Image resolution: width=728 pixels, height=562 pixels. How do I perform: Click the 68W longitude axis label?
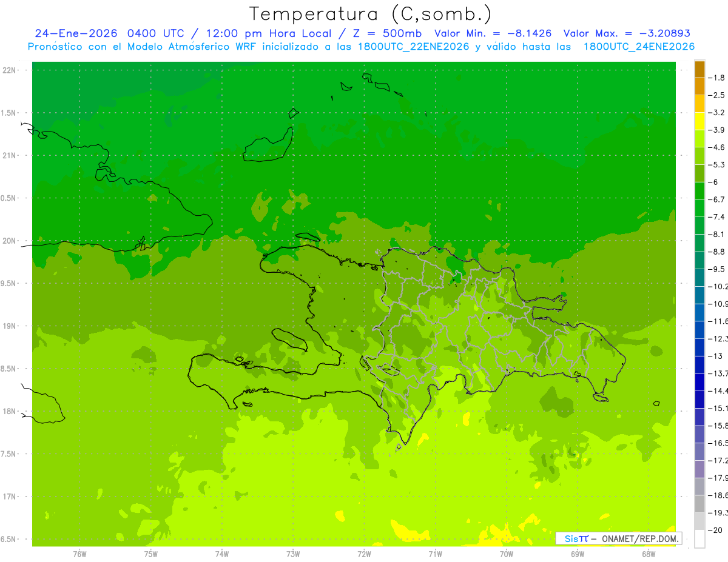click(x=649, y=554)
